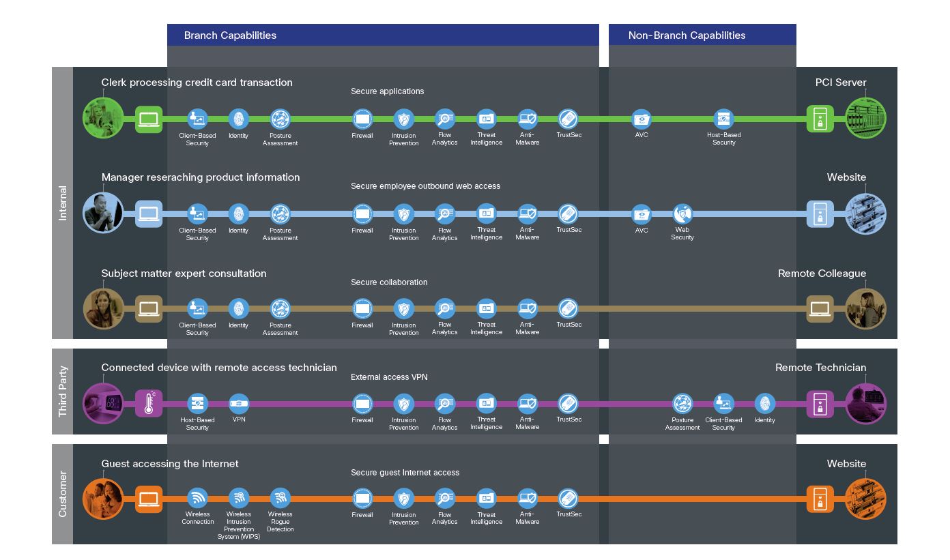The image size is (950, 560).
Task: Click the 'Secure guest Internet access' label
Action: click(x=405, y=473)
